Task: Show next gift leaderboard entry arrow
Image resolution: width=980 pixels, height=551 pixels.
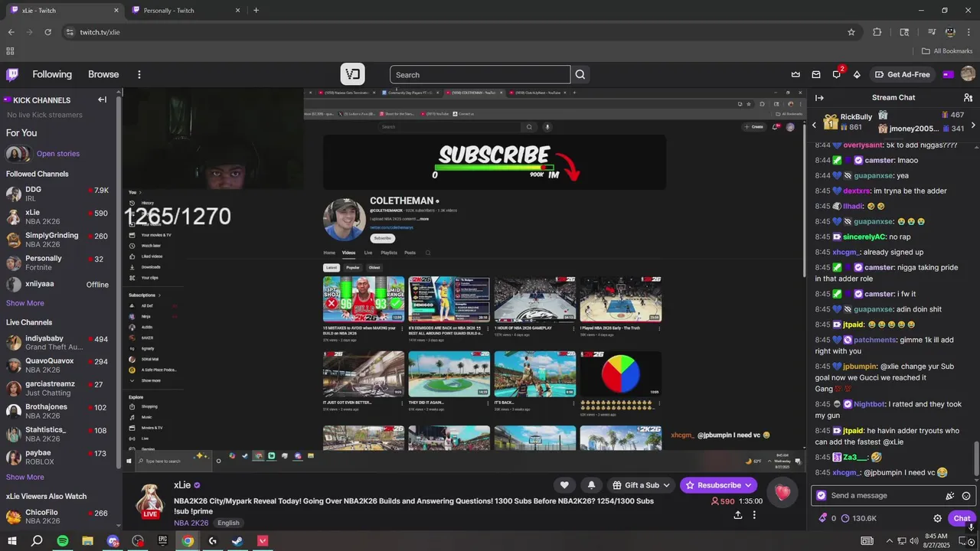Action: (x=973, y=125)
